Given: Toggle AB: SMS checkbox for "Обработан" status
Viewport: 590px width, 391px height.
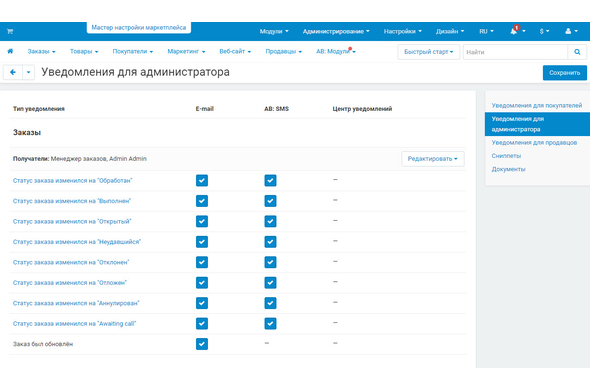Looking at the screenshot, I should (x=270, y=181).
